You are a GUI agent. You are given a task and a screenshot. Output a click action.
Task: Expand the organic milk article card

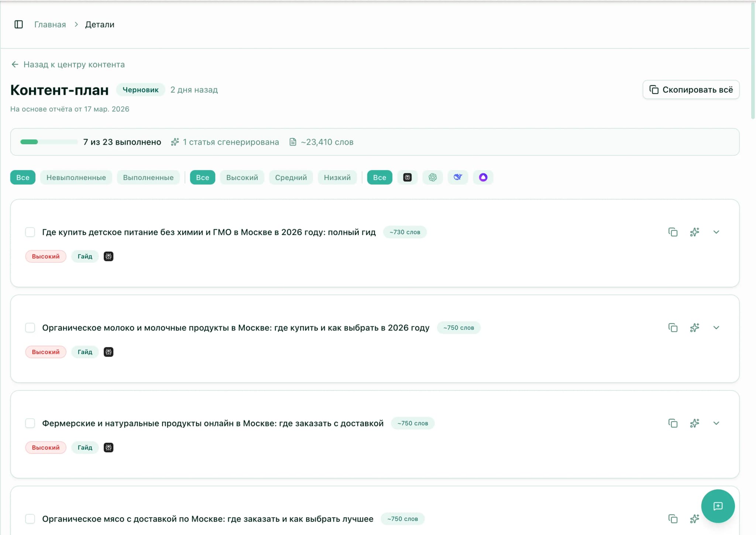click(716, 328)
